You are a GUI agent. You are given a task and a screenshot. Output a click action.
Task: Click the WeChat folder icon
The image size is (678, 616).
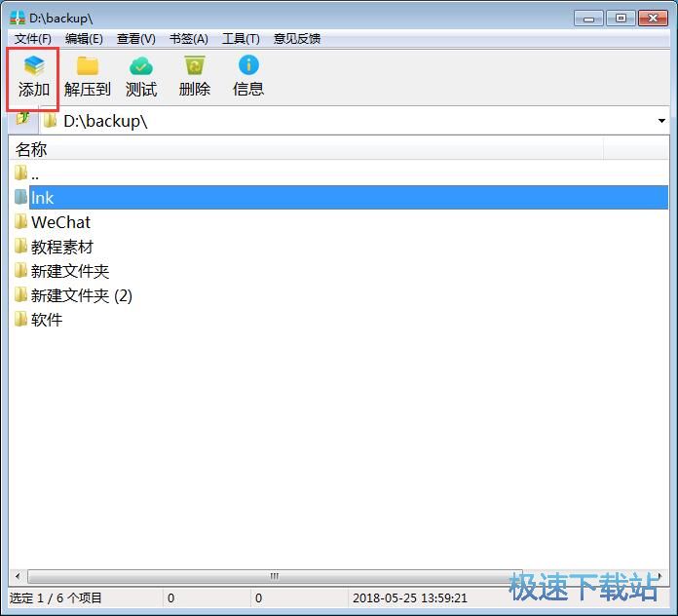pyautogui.click(x=20, y=221)
